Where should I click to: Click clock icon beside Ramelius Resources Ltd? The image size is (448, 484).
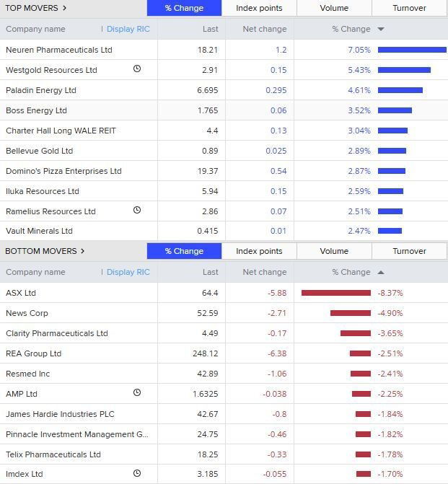click(137, 211)
